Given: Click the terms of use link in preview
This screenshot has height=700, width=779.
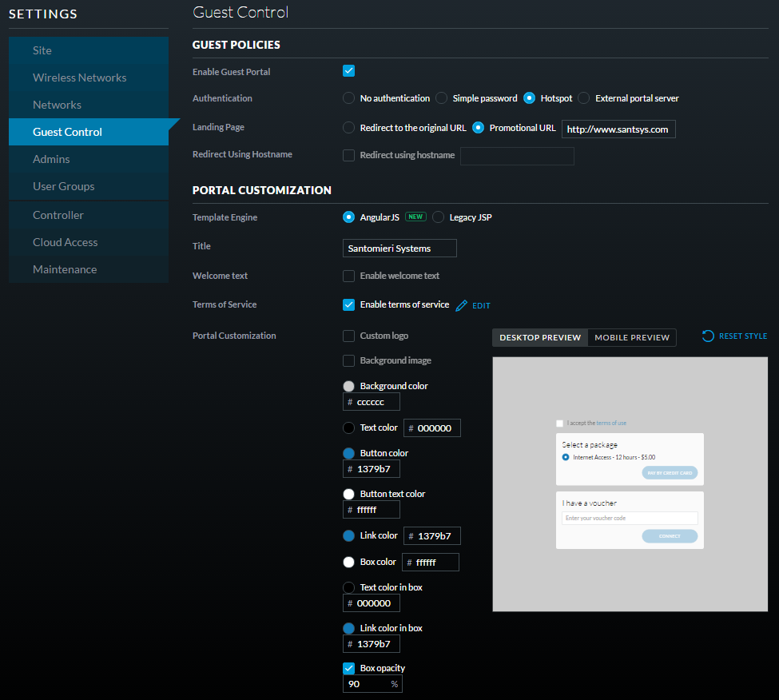Looking at the screenshot, I should tap(610, 423).
